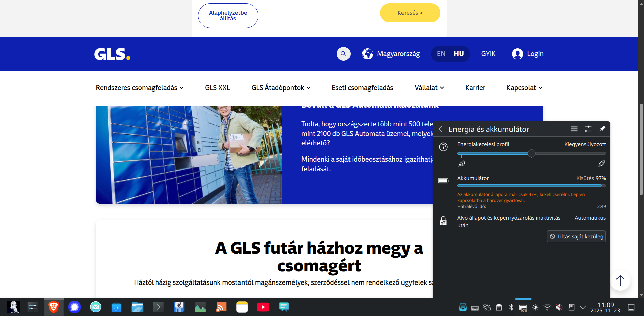This screenshot has height=316, width=644.
Task: Switch site language to EN
Action: point(441,54)
